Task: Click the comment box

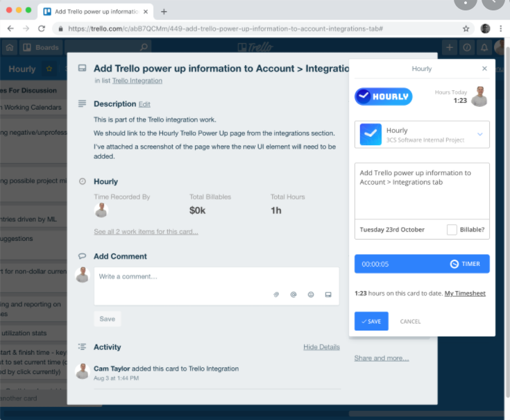Action: coord(216,286)
